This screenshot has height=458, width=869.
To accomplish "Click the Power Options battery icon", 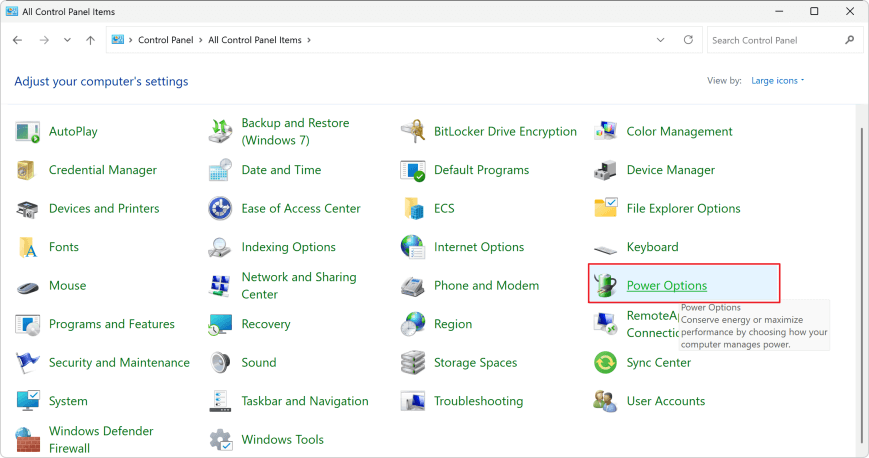I will click(x=605, y=286).
